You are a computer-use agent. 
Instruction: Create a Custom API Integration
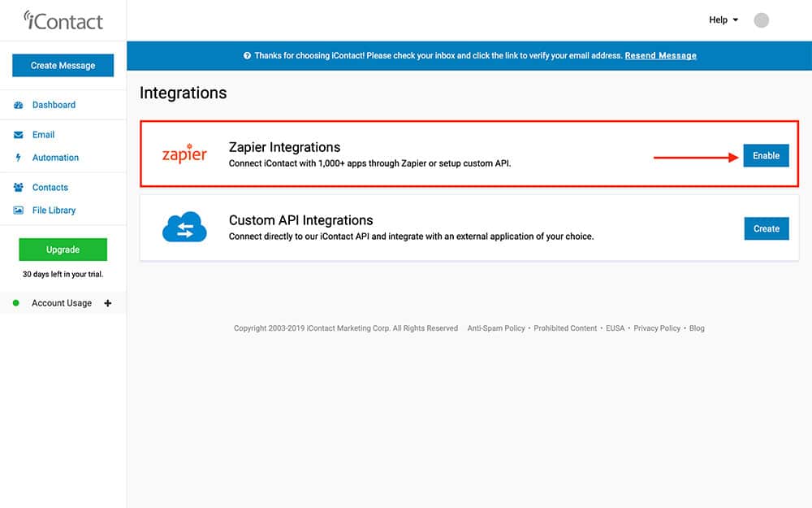tap(766, 228)
